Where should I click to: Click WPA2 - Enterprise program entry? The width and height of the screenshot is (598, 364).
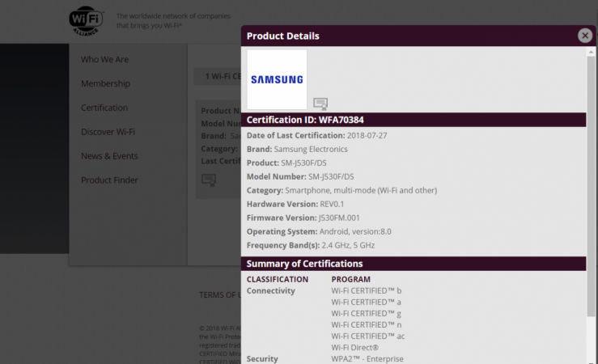click(367, 358)
